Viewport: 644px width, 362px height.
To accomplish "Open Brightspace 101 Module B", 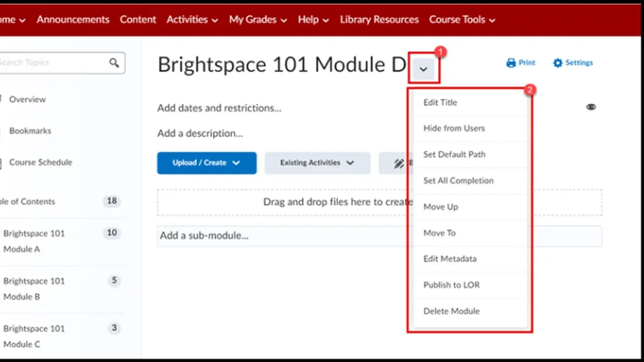I will click(34, 289).
